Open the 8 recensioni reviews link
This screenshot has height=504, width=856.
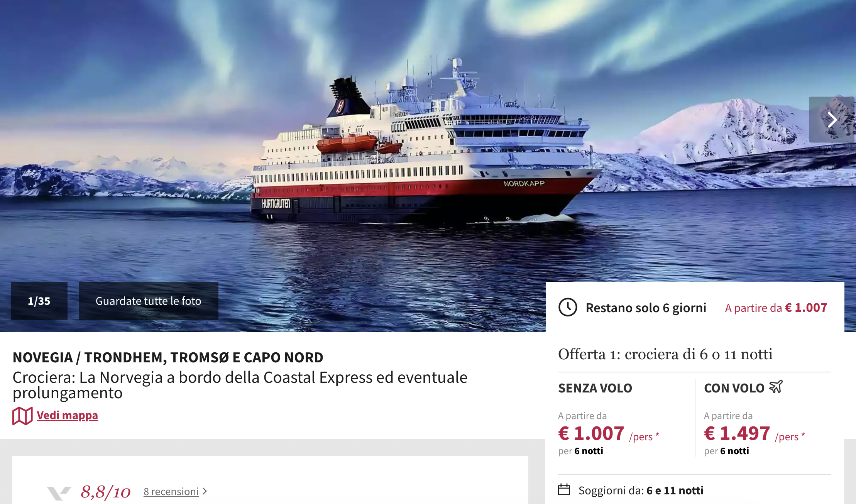pyautogui.click(x=171, y=491)
